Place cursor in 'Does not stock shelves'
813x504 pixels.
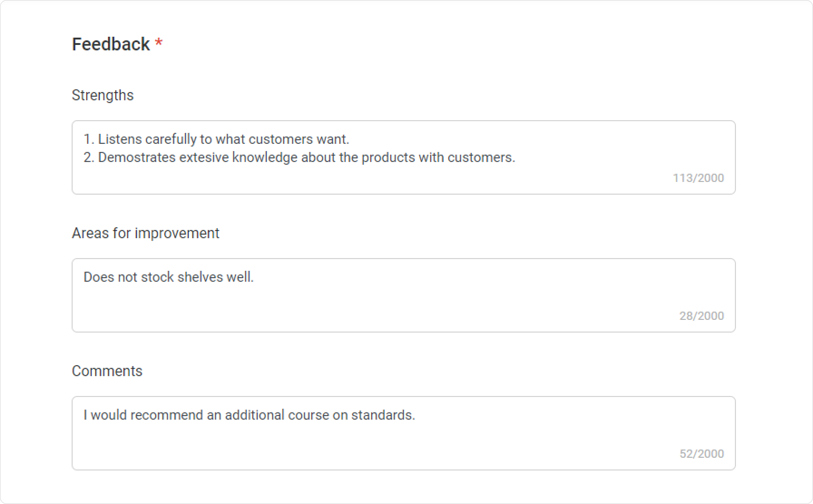pyautogui.click(x=153, y=277)
